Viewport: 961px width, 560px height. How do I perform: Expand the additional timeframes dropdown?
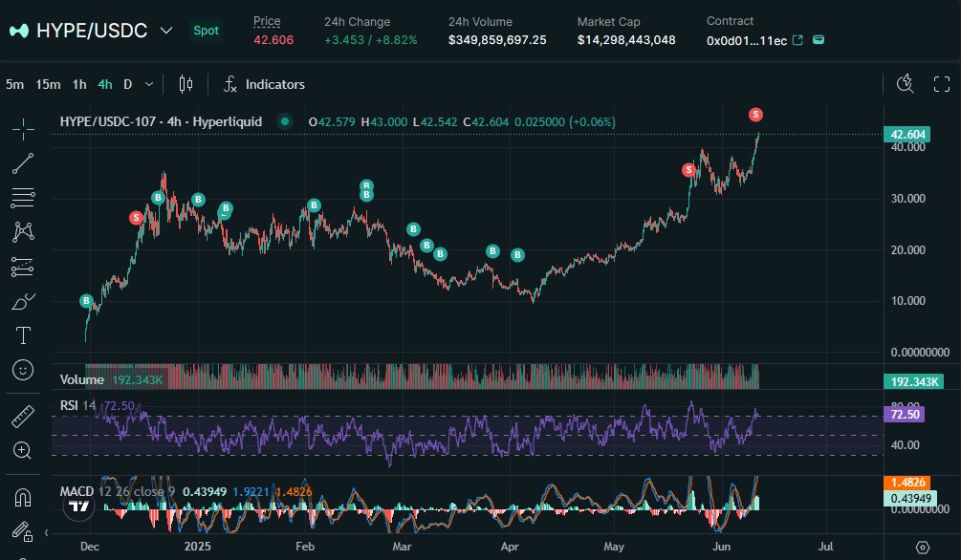click(x=149, y=84)
